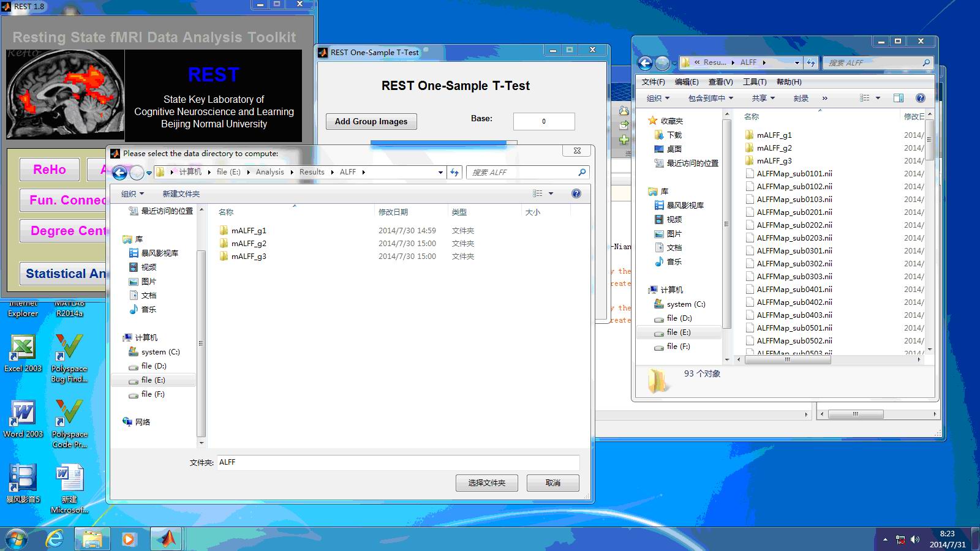This screenshot has width=980, height=551.
Task: Open 帮助(H) menu in Explorer
Action: click(789, 81)
